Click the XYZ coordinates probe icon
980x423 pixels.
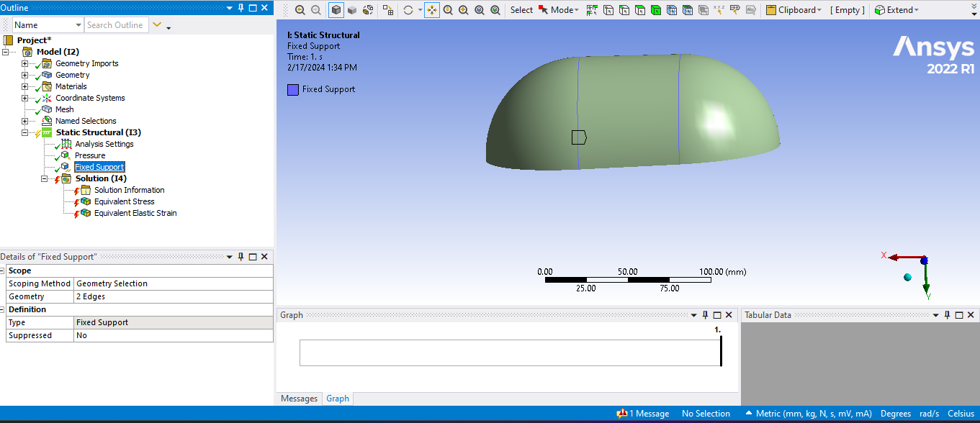point(719,10)
